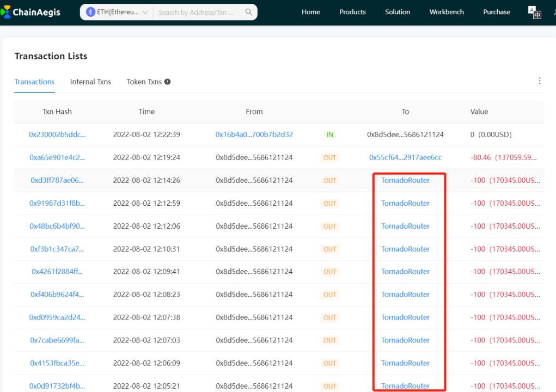Open transaction hash 0x0d91732bf4b...

coord(57,386)
